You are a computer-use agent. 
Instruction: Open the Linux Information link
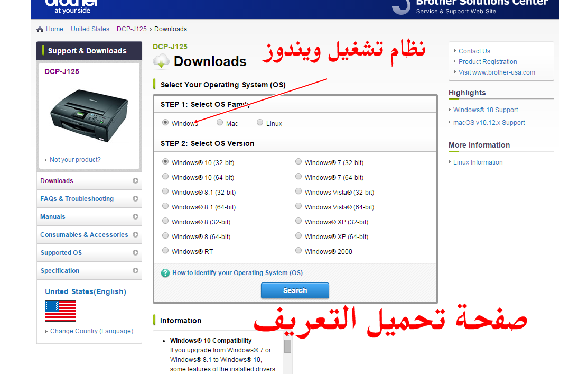pyautogui.click(x=478, y=162)
